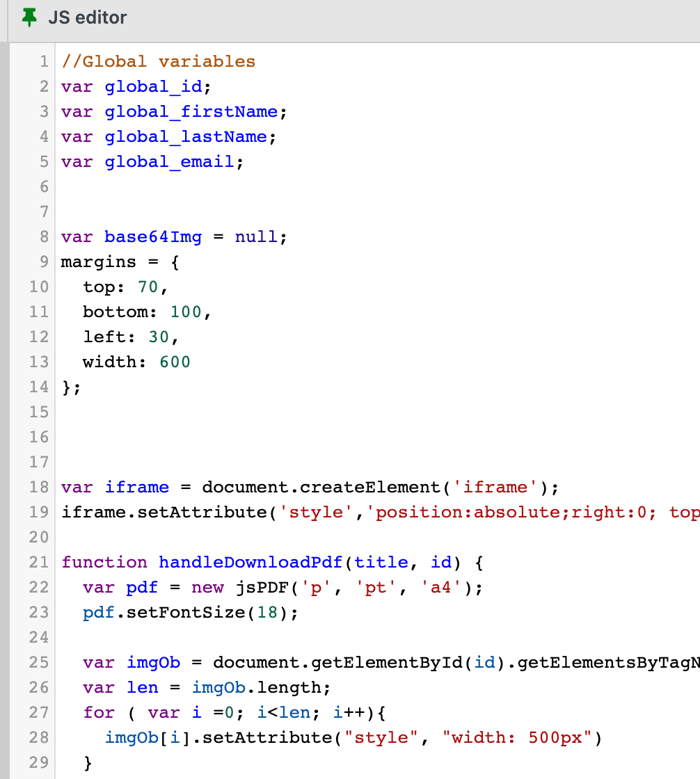The image size is (700, 779).
Task: Click the 'style' string on line 19
Action: [316, 512]
